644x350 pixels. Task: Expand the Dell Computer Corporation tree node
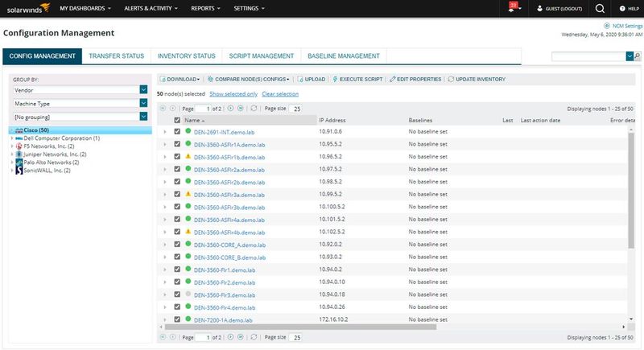(11, 138)
